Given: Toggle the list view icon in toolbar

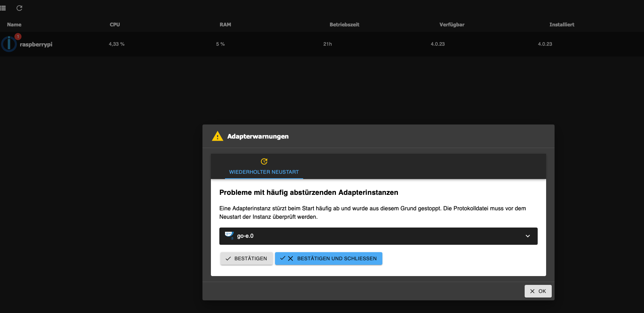Looking at the screenshot, I should click(x=3, y=8).
